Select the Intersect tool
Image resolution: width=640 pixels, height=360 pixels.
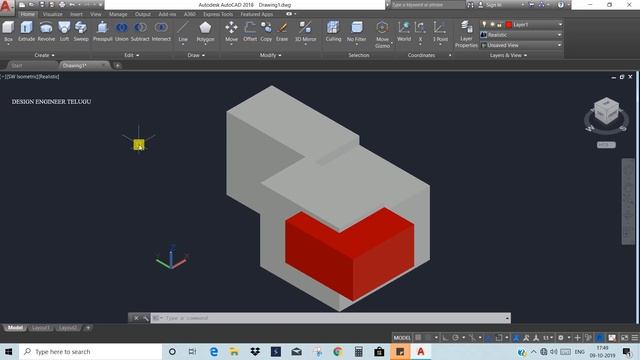161,31
